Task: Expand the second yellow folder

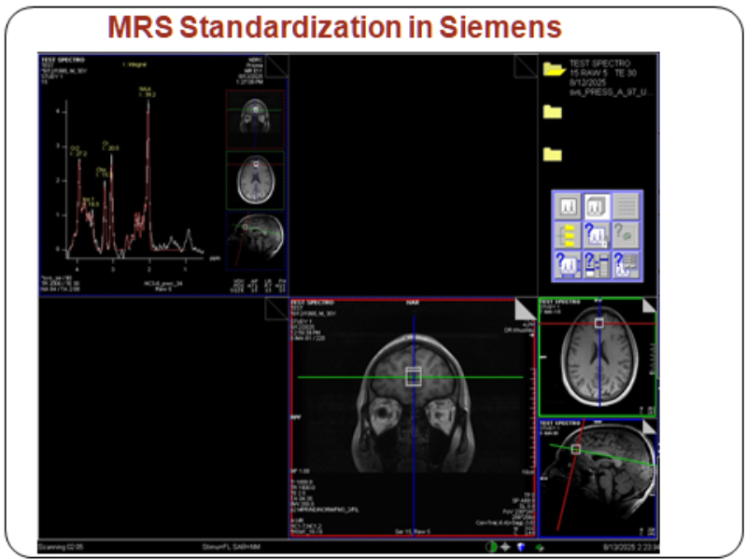Action: (x=553, y=112)
